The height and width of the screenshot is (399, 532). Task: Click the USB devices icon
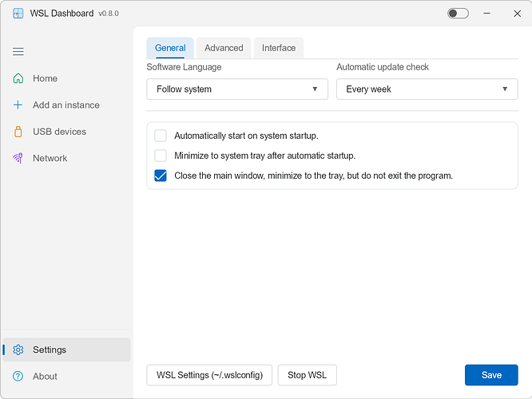tap(18, 132)
